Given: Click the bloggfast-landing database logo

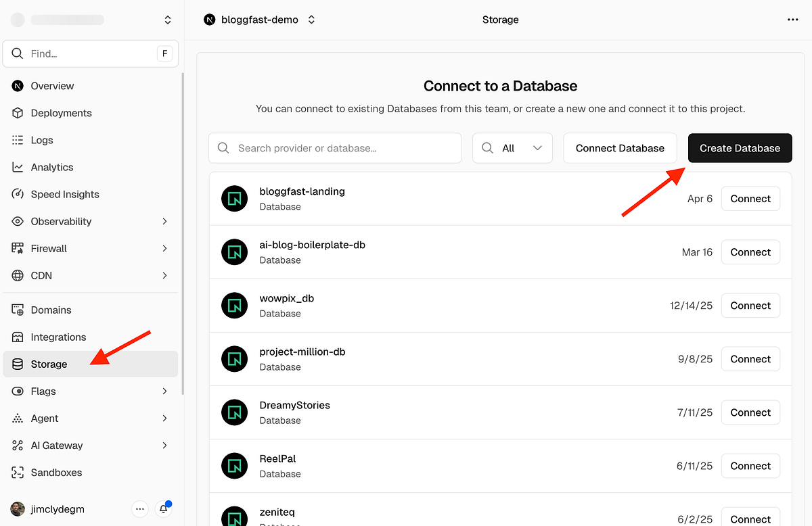Looking at the screenshot, I should click(x=235, y=199).
